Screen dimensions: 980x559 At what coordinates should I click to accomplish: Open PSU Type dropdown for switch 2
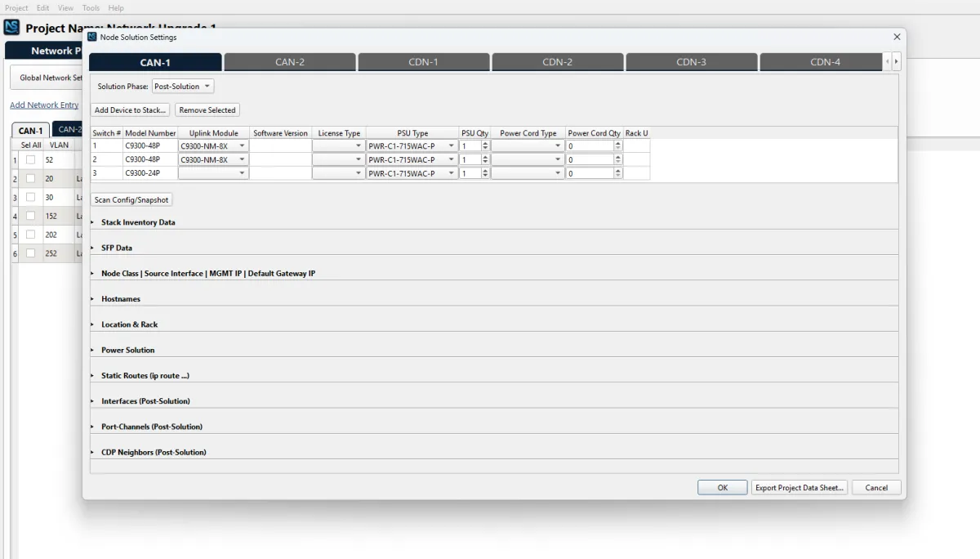tap(412, 159)
